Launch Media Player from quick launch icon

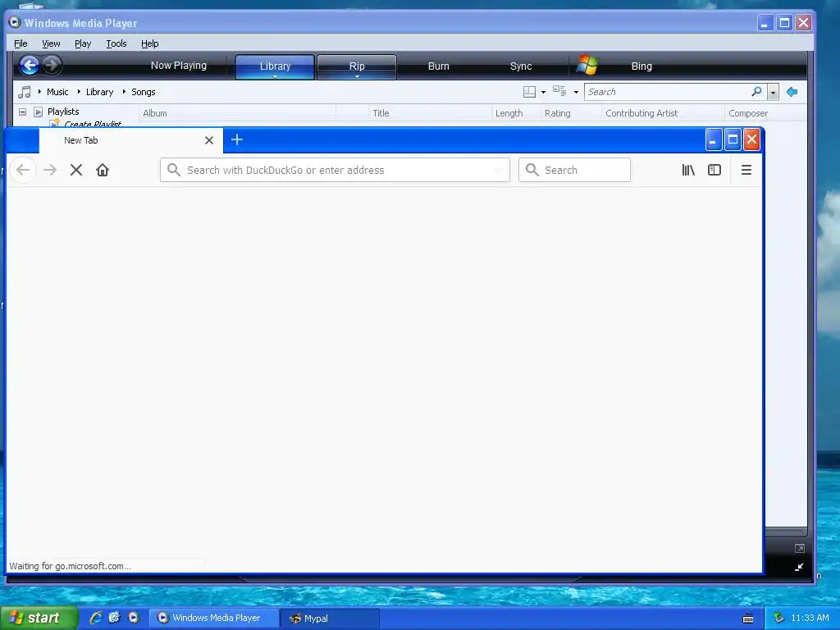click(x=134, y=618)
